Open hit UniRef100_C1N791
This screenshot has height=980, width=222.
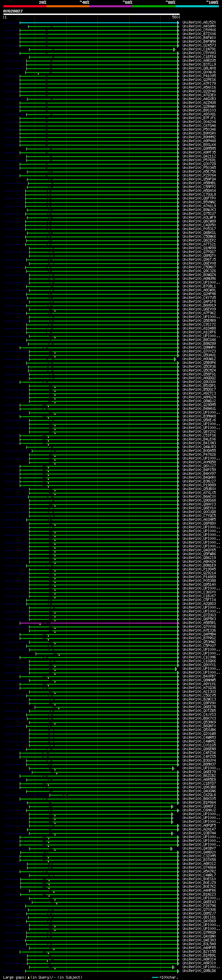[x=199, y=49]
